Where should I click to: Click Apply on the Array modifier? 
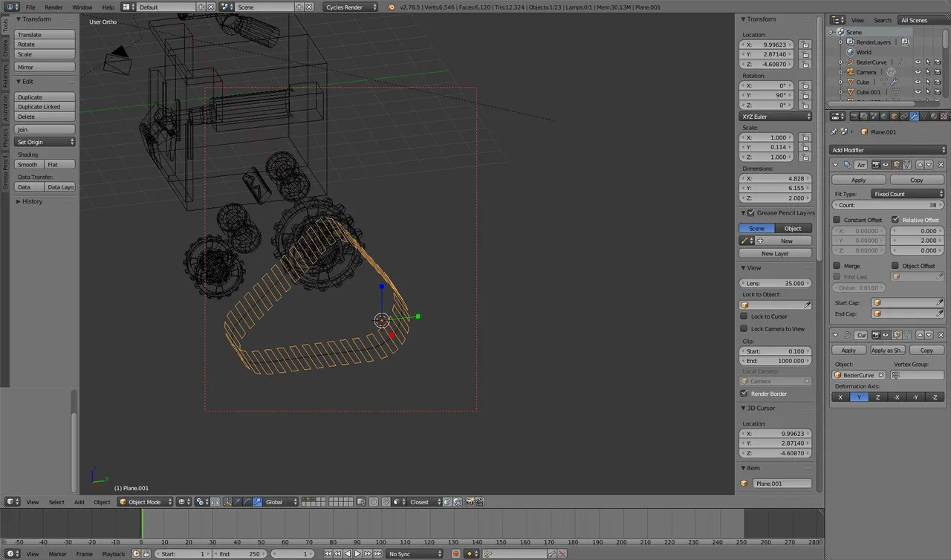click(x=858, y=180)
